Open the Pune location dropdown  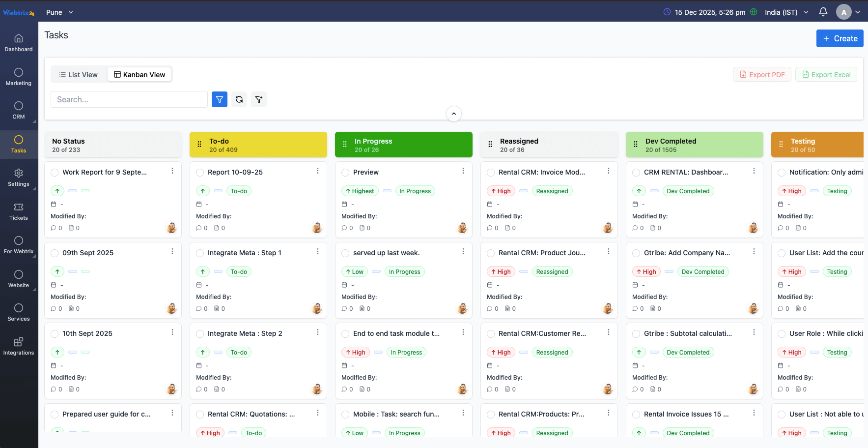pos(59,12)
